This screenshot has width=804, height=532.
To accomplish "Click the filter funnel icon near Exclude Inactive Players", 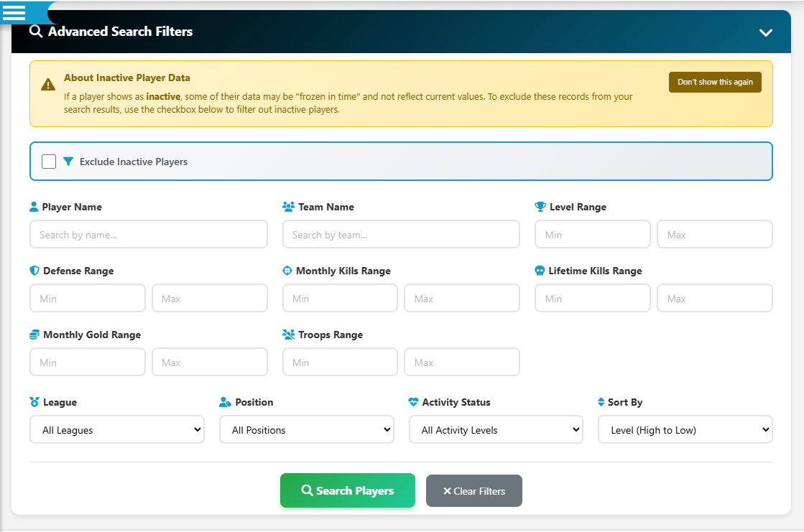I will tap(68, 161).
